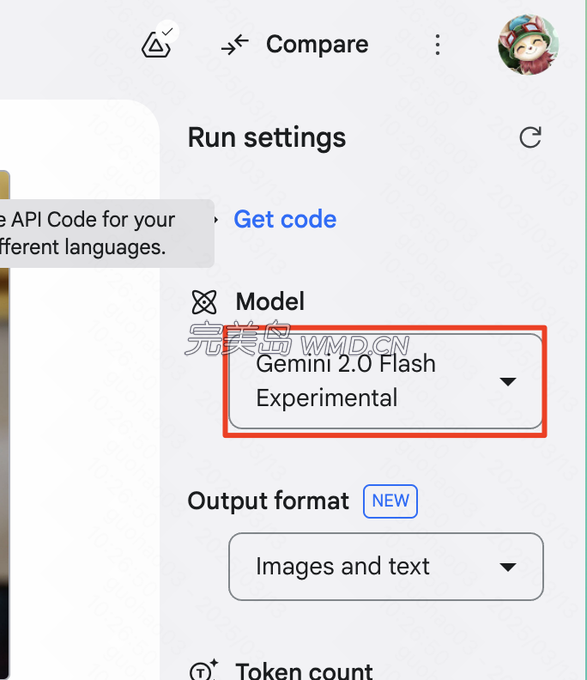The image size is (587, 680).
Task: Click the Compare label
Action: [317, 45]
